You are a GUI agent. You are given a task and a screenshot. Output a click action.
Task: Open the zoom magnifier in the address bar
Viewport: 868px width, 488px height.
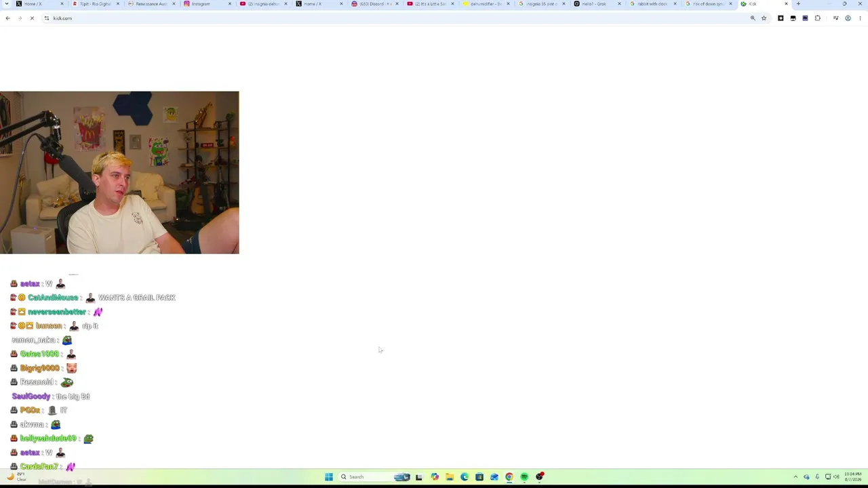pos(753,18)
